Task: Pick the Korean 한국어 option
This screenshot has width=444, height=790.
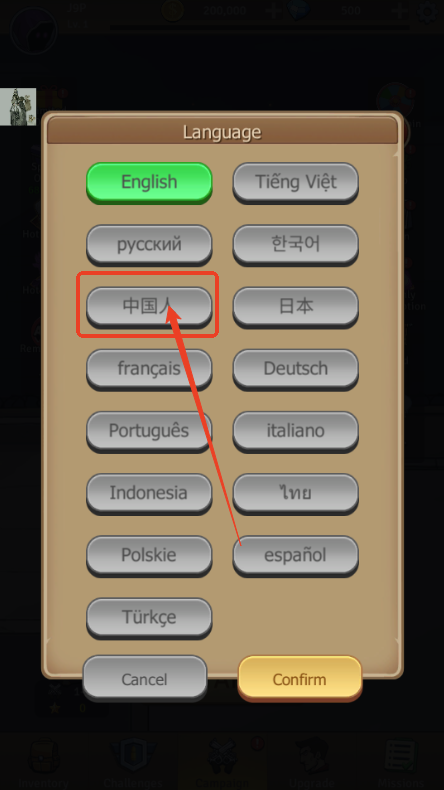Action: 295,244
